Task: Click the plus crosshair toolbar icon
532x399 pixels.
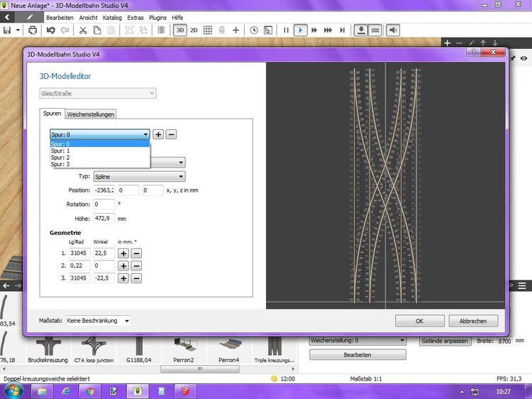Action: 235,31
